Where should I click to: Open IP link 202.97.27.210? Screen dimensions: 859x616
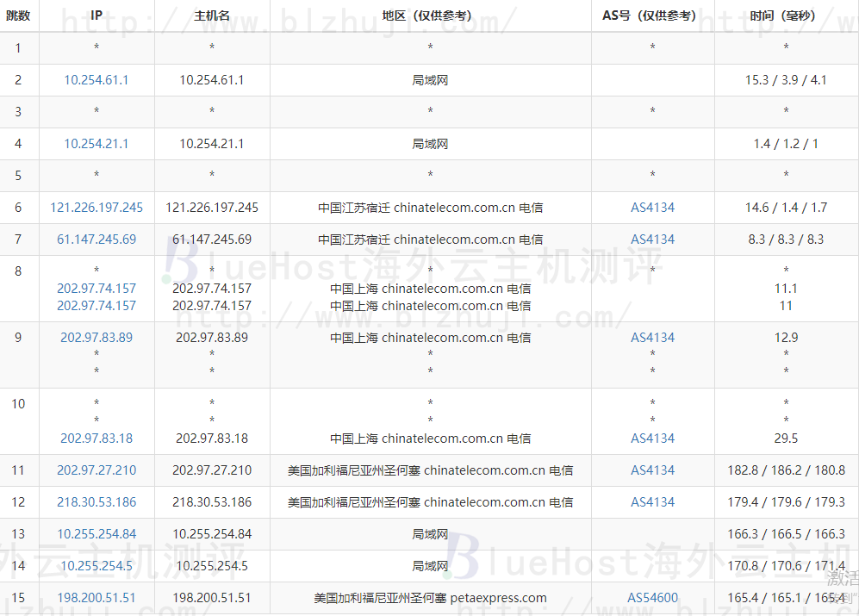click(x=96, y=470)
